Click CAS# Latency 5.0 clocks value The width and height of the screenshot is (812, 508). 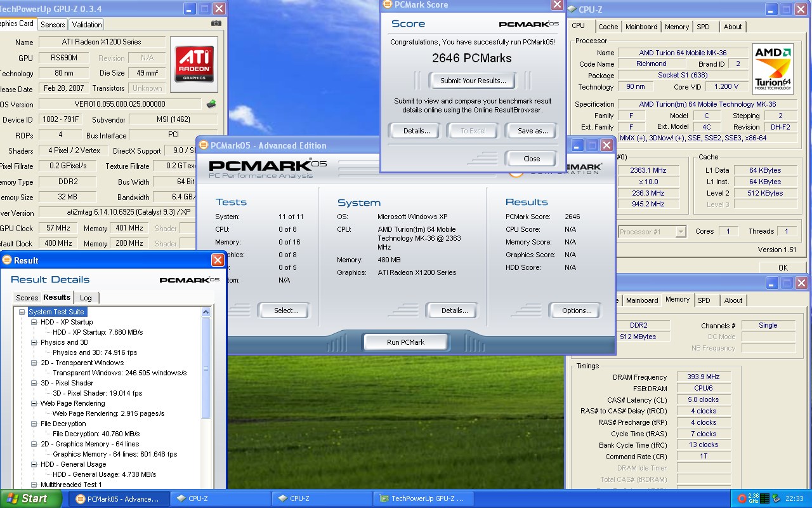(x=704, y=399)
